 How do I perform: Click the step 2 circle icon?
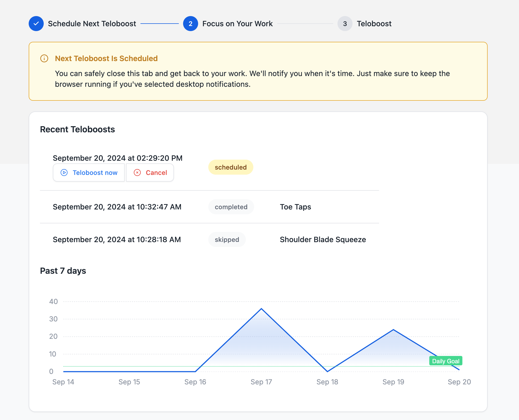(190, 24)
